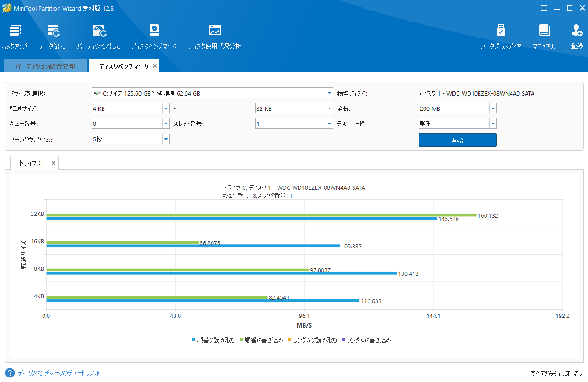Click the 8KB blue read bar
Screen dimensions: 588x382
221,274
